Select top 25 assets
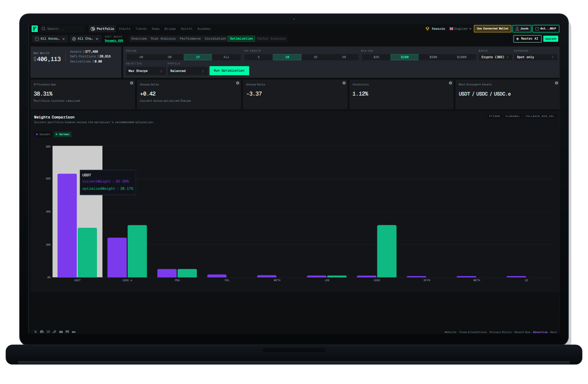The image size is (588, 384). (x=315, y=57)
